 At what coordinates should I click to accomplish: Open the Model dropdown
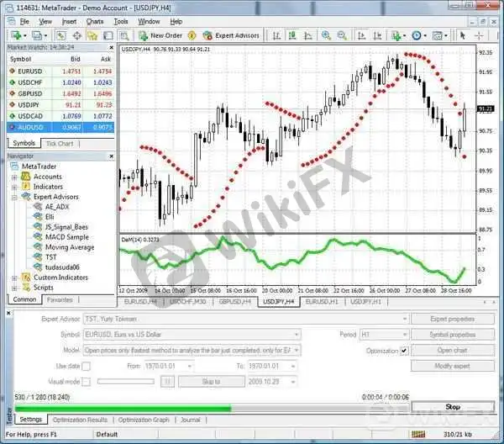tap(297, 350)
